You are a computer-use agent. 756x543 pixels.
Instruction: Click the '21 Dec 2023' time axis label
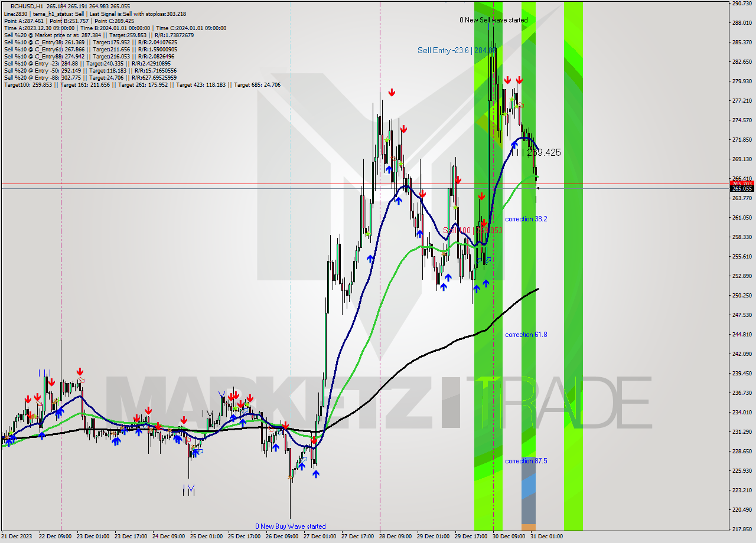[x=18, y=537]
